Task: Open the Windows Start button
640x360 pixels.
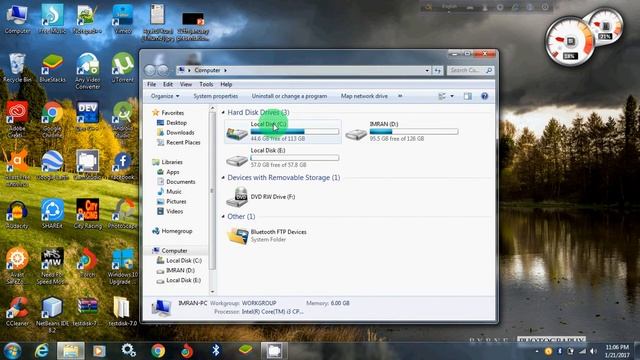Action: pyautogui.click(x=12, y=350)
